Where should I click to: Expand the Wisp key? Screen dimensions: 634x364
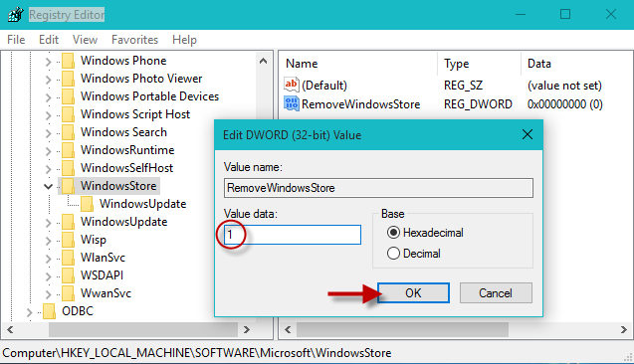click(x=48, y=241)
